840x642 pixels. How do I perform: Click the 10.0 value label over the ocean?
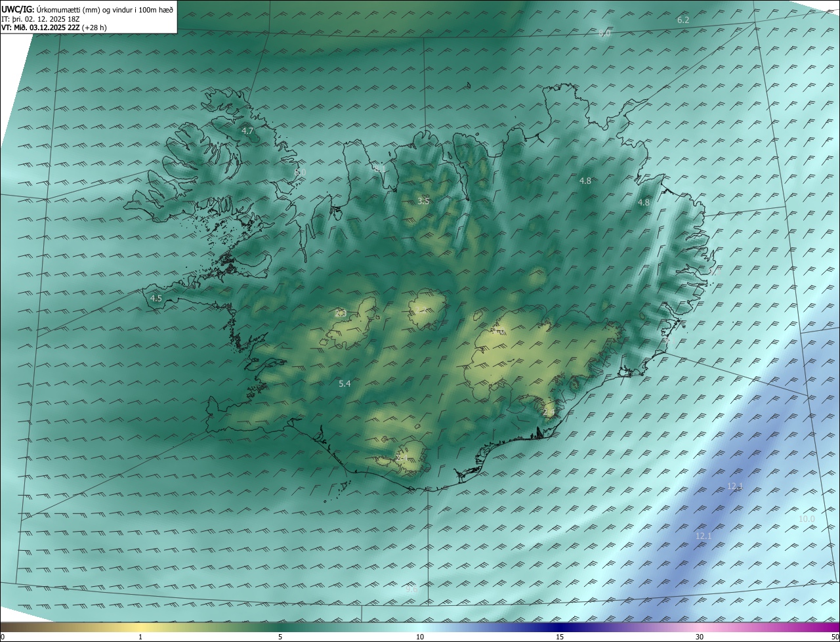point(807,519)
